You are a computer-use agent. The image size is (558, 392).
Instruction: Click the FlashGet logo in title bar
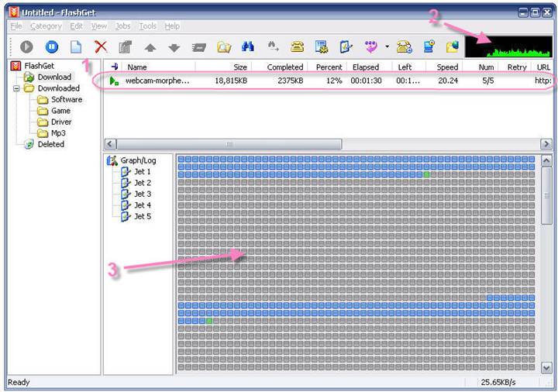[14, 12]
